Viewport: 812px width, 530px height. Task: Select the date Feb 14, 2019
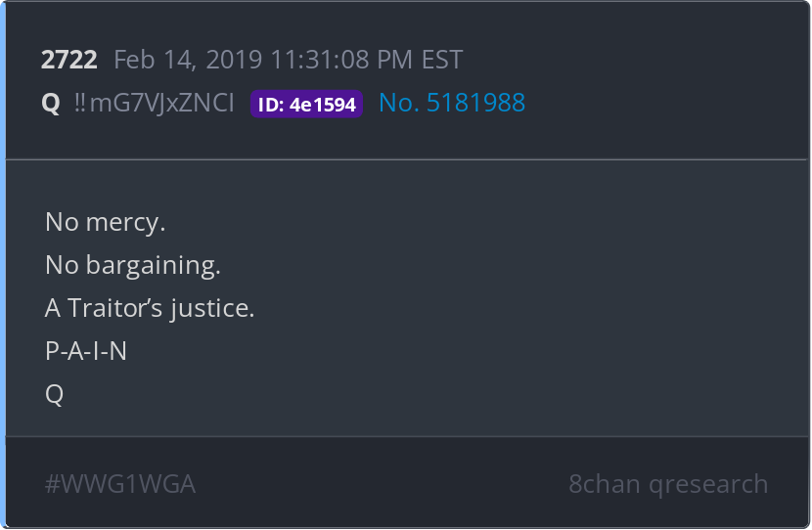click(x=188, y=60)
